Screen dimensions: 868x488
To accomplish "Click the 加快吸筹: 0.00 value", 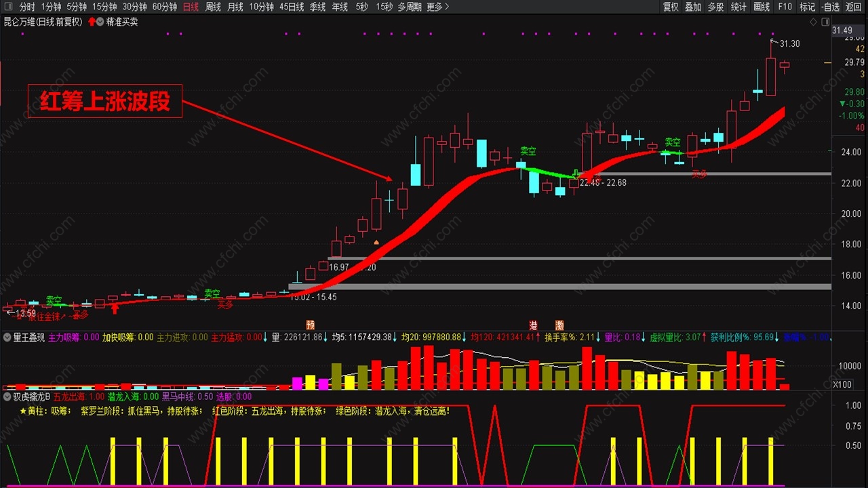I will (127, 337).
